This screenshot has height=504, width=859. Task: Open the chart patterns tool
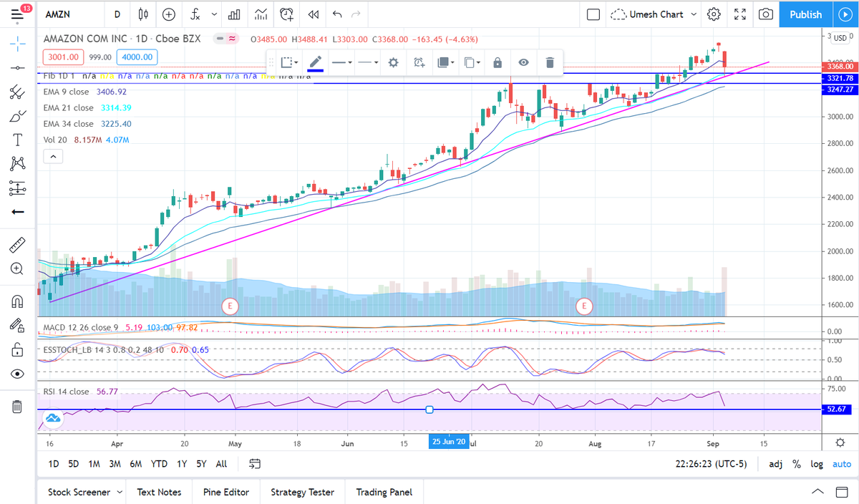point(18,164)
